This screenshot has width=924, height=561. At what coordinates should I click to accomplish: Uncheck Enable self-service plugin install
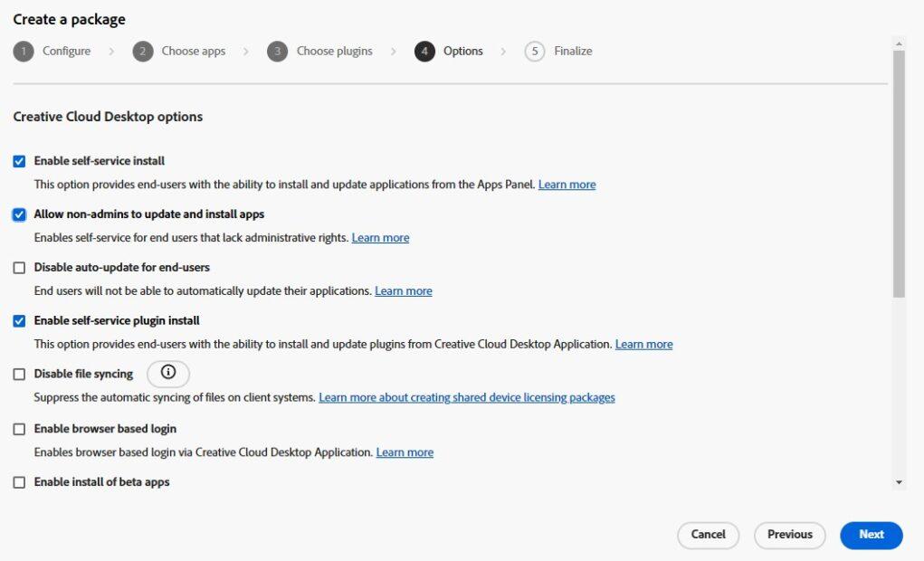(19, 319)
